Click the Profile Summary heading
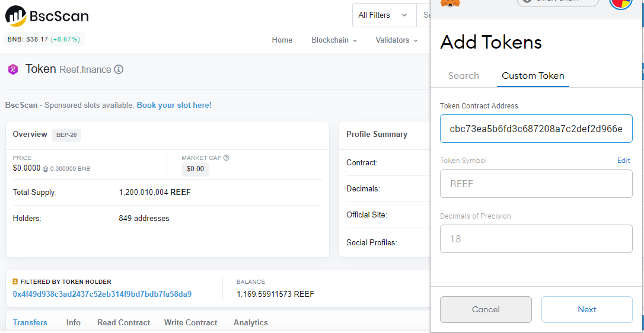 [x=377, y=135]
